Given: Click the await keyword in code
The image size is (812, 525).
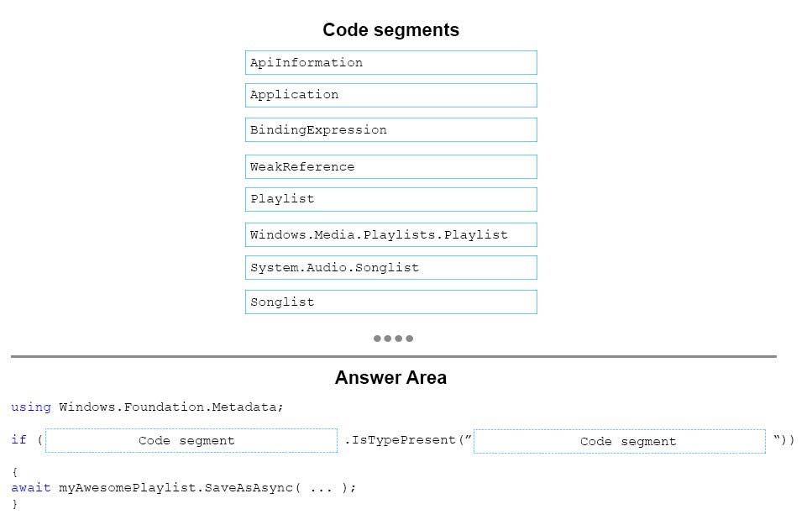Looking at the screenshot, I should (31, 488).
